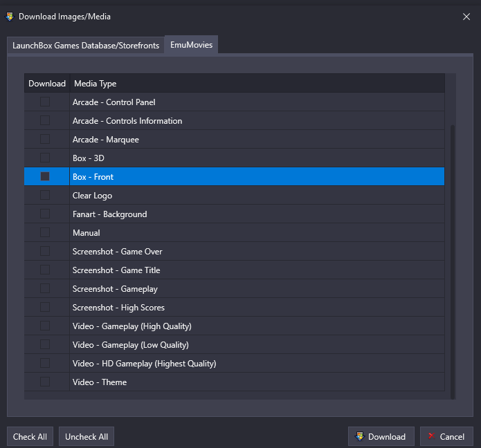Close the Download Images/Media dialog
Image resolution: width=481 pixels, height=448 pixels.
pos(466,17)
